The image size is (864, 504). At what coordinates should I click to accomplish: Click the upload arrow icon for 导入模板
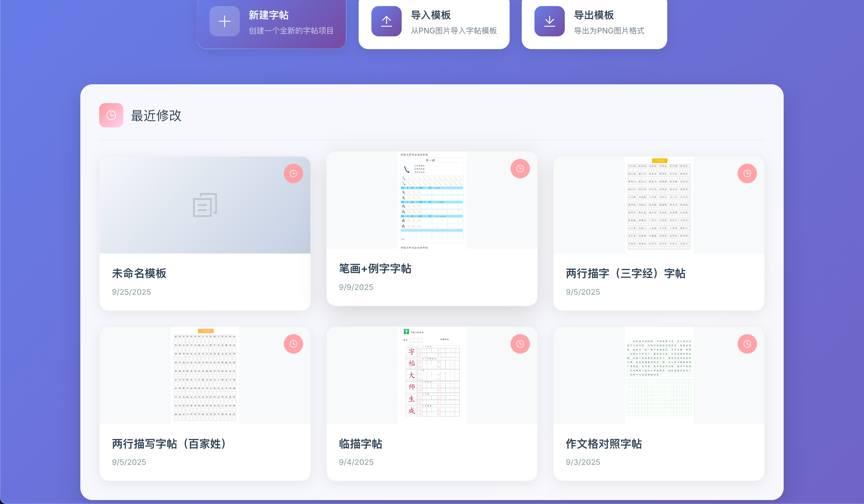pos(387,21)
